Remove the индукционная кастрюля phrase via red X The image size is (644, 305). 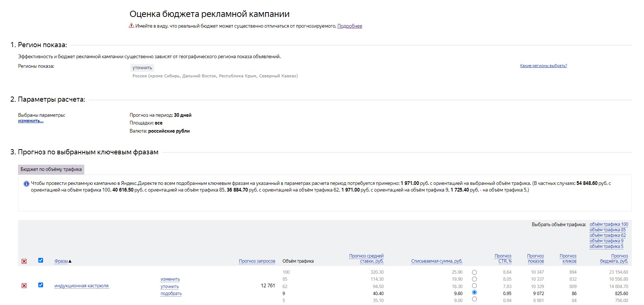24,285
